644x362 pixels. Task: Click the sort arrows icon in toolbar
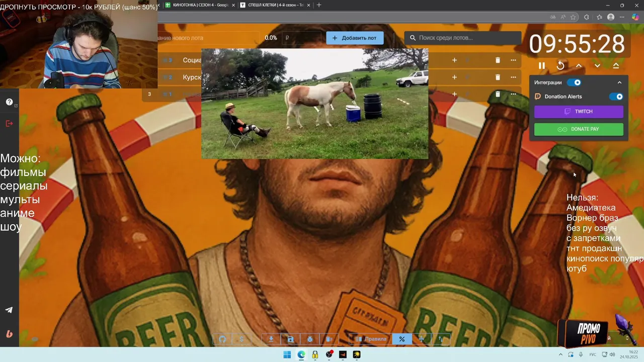(441, 339)
